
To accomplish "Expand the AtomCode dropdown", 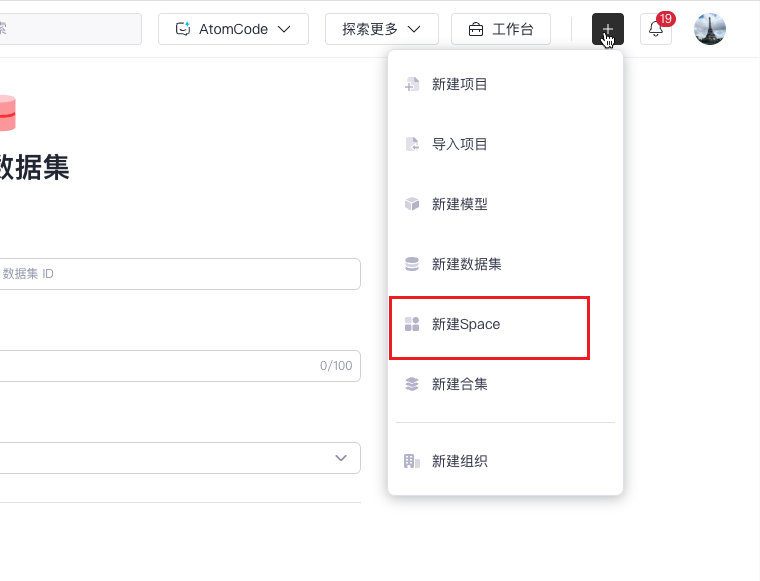I will point(233,29).
